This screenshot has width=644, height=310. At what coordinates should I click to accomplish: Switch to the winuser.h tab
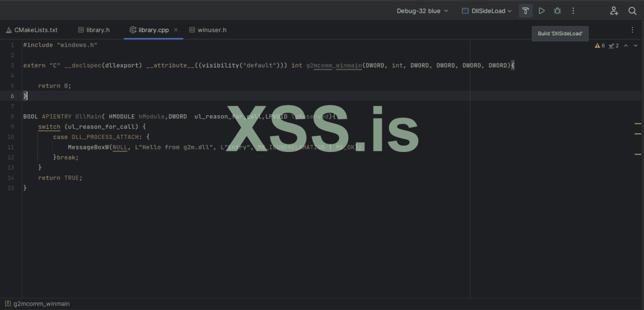point(208,30)
